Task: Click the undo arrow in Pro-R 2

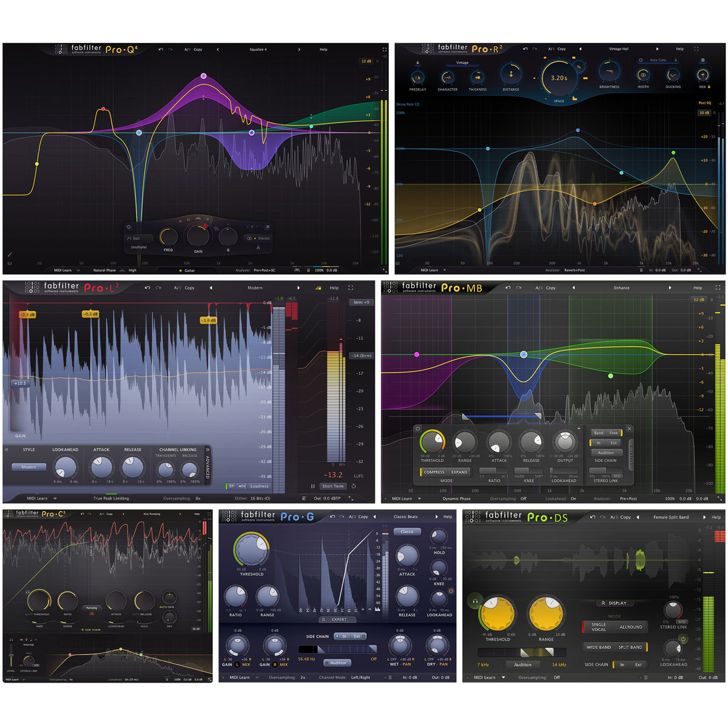Action: 525,49
